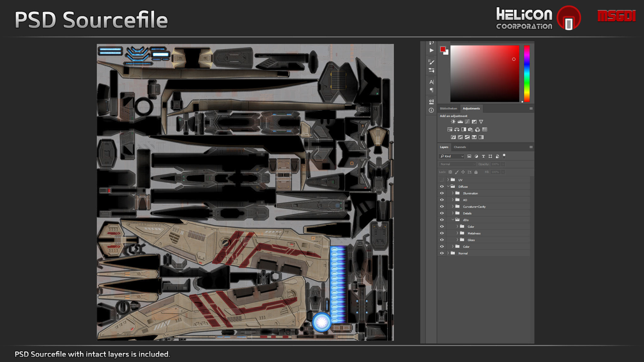Open the Kind filter dropdown
This screenshot has width=644, height=362.
pos(452,156)
